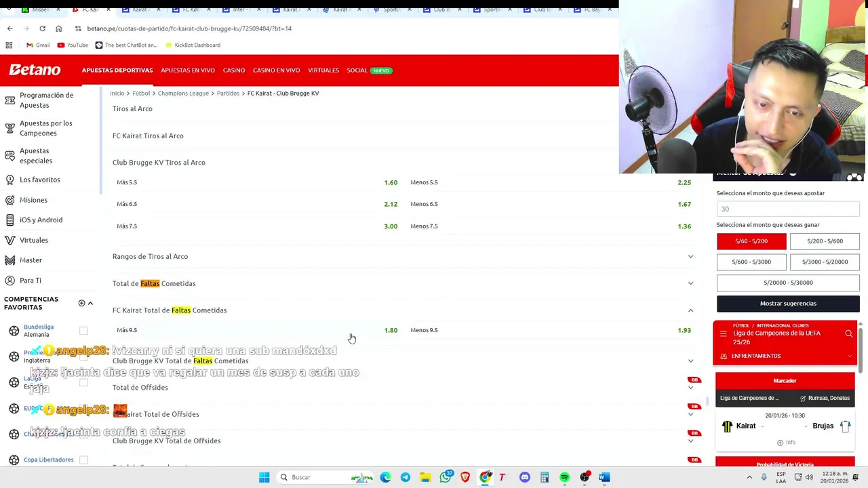The image size is (868, 488).
Task: Edit the bet amount input field
Action: click(x=788, y=209)
